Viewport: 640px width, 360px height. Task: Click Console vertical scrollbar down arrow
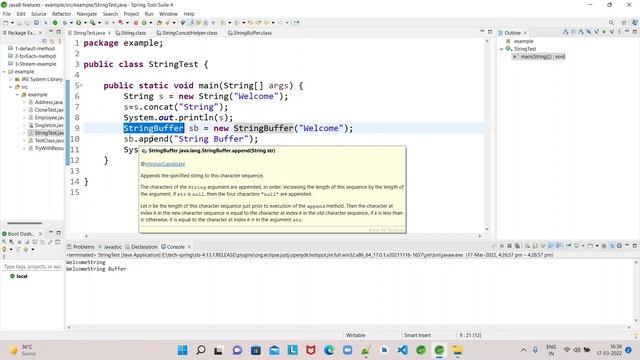click(636, 321)
